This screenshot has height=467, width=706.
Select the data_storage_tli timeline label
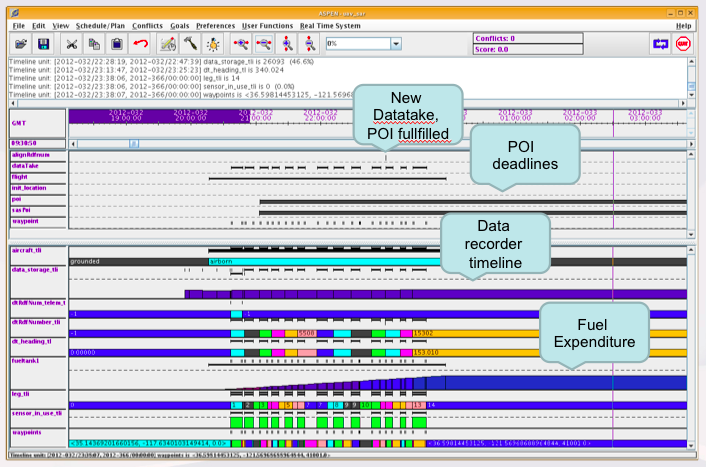click(x=38, y=282)
